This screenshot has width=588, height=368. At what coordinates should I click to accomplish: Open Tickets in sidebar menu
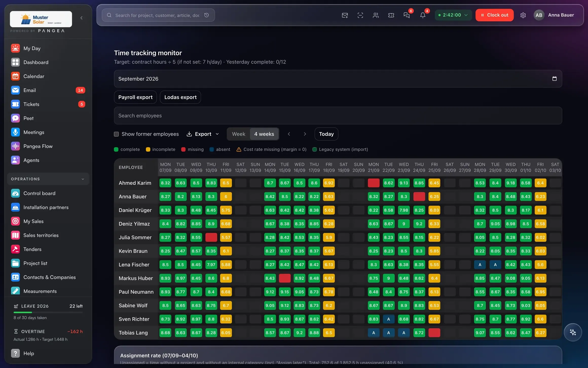(x=48, y=104)
